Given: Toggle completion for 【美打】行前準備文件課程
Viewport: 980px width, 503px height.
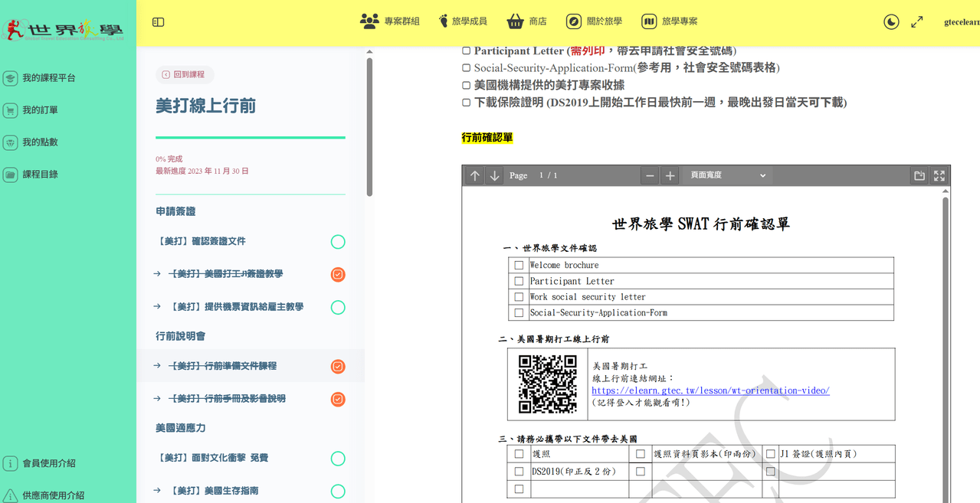Looking at the screenshot, I should point(338,367).
